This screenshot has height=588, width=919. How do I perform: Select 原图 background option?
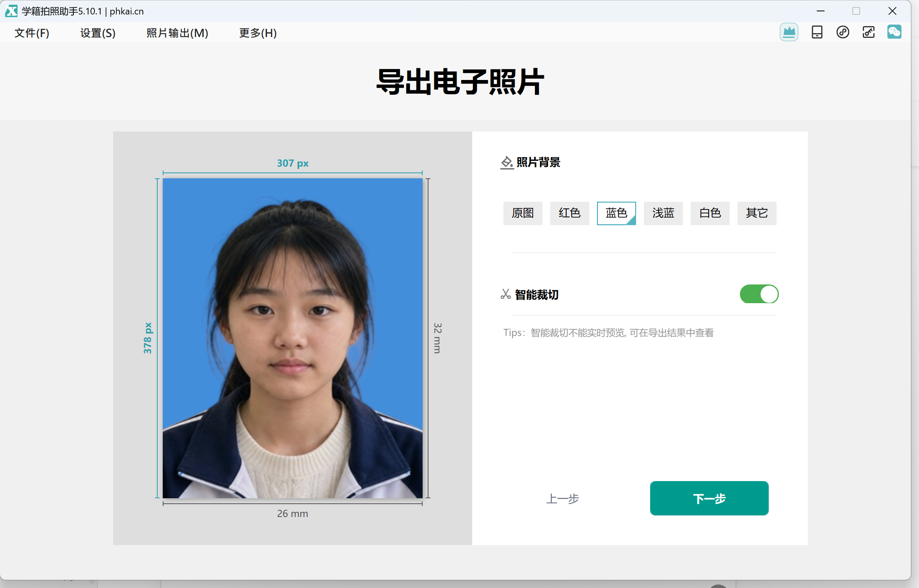coord(523,213)
